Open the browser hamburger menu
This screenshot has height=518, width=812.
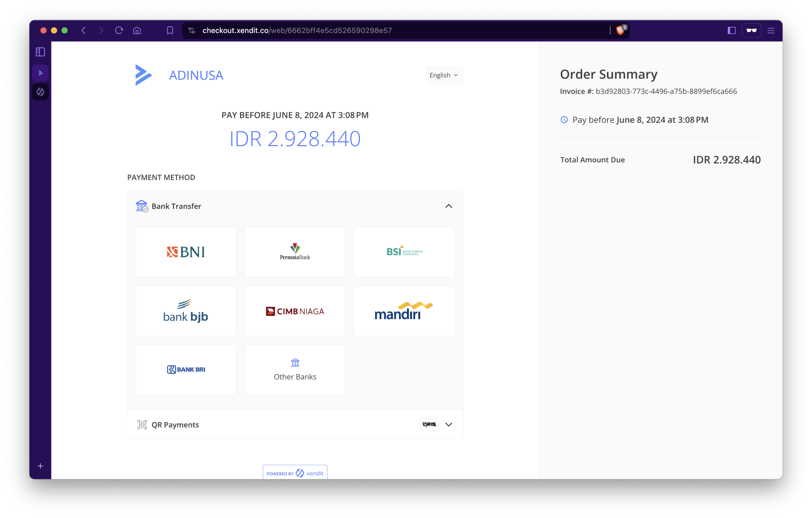(771, 30)
